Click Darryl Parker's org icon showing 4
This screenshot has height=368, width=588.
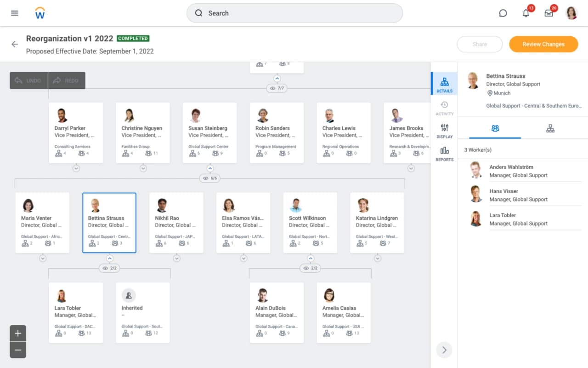58,154
